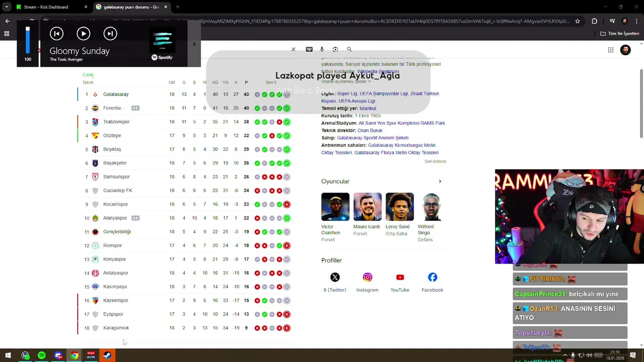The height and width of the screenshot is (362, 644).
Task: Open Galatasaray Sportif Anonim Şirketi link
Action: pos(373,138)
